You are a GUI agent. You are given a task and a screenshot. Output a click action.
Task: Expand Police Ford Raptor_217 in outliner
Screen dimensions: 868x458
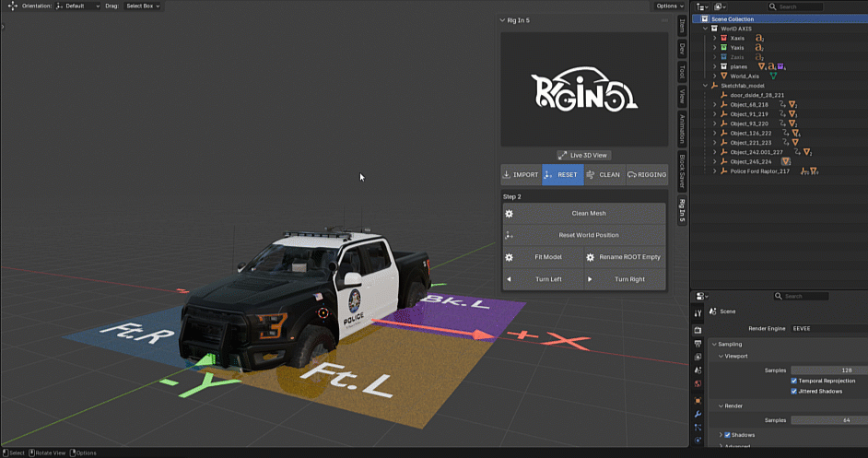(x=715, y=171)
